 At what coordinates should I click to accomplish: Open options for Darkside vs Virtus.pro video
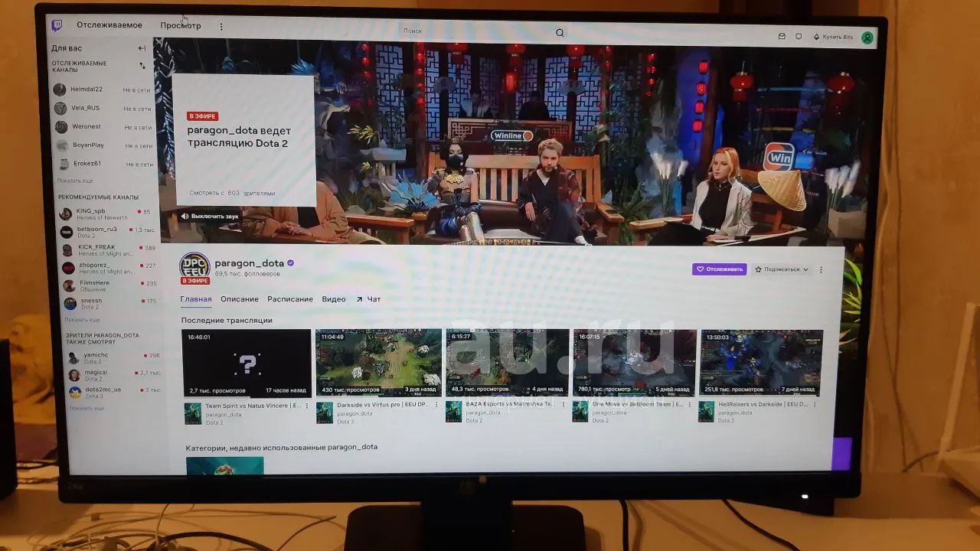click(x=438, y=405)
